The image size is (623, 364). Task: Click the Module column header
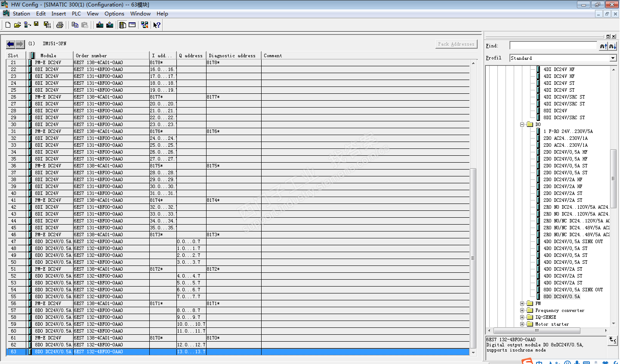51,56
